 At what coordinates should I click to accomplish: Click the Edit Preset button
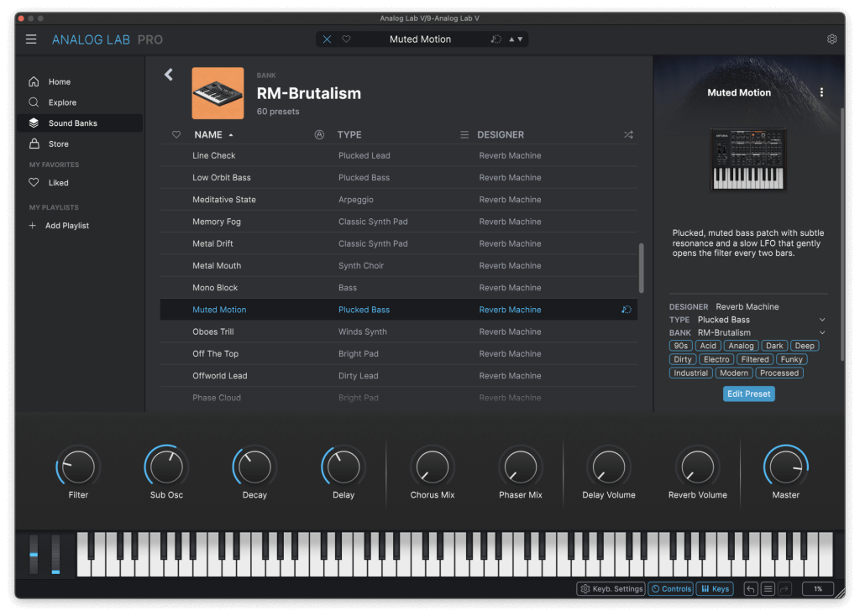click(x=748, y=394)
